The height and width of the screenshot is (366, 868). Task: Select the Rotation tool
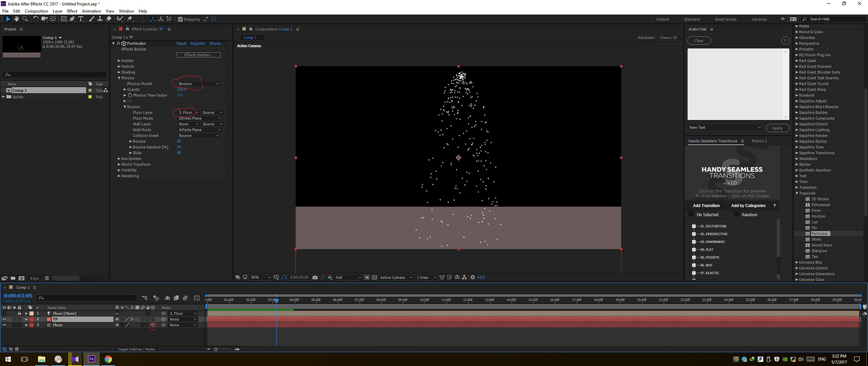click(x=36, y=19)
